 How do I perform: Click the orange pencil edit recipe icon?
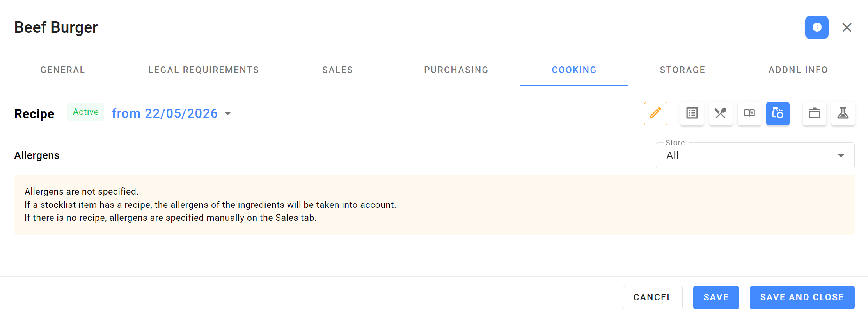[655, 114]
